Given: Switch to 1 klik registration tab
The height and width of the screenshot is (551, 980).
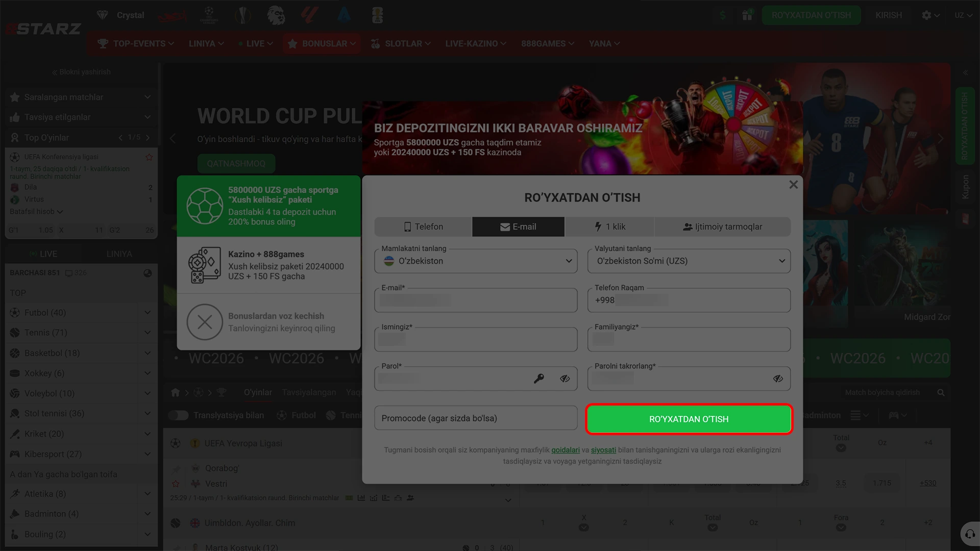Looking at the screenshot, I should pyautogui.click(x=609, y=227).
